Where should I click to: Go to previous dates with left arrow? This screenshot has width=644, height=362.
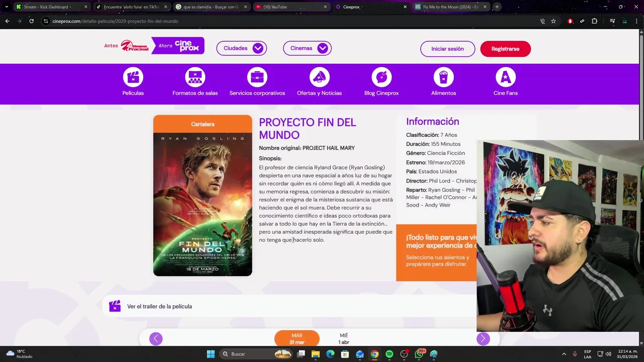156,338
